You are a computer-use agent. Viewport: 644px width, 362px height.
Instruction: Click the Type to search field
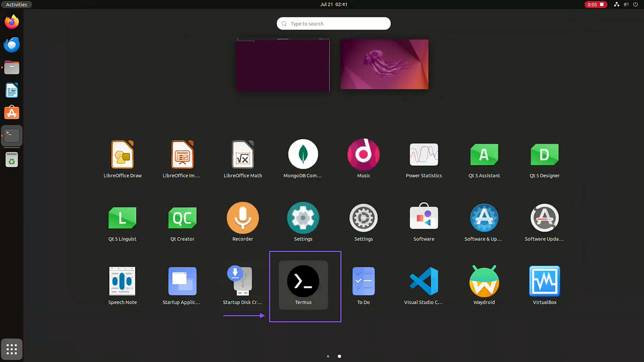[x=333, y=23]
